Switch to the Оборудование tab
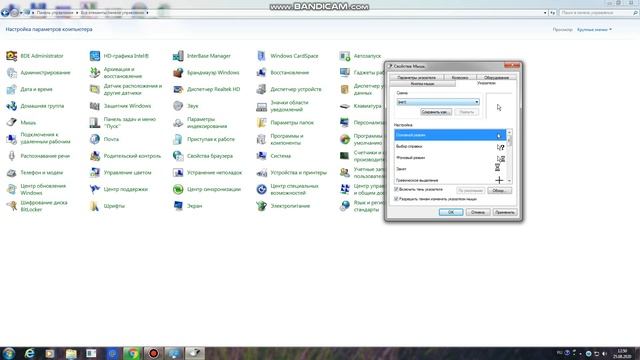640x360 pixels. [496, 77]
